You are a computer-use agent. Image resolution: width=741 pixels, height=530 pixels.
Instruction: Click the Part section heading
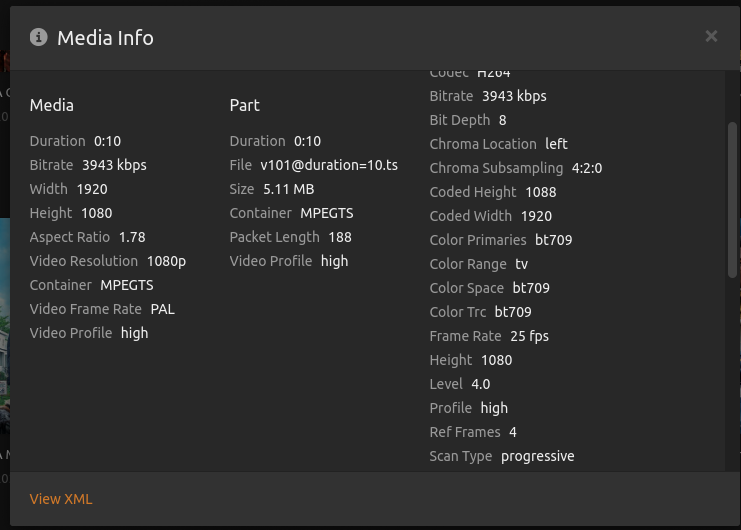coord(245,105)
